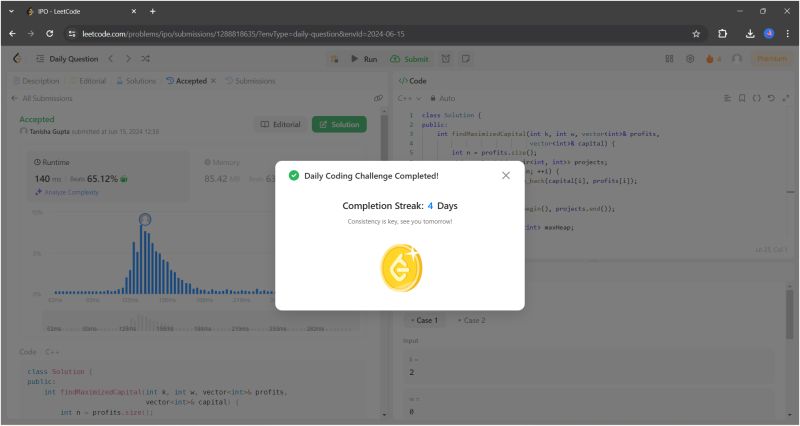This screenshot has height=426, width=800.
Task: Go back in browser
Action: pos(12,34)
